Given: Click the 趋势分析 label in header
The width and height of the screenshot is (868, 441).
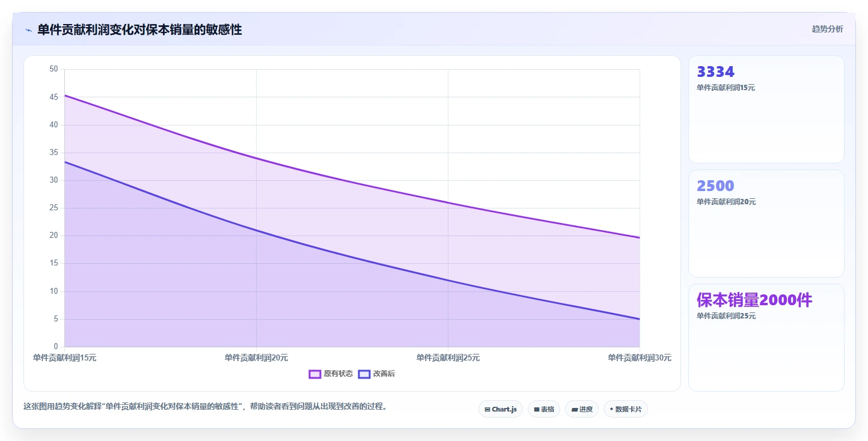Looking at the screenshot, I should coord(827,29).
